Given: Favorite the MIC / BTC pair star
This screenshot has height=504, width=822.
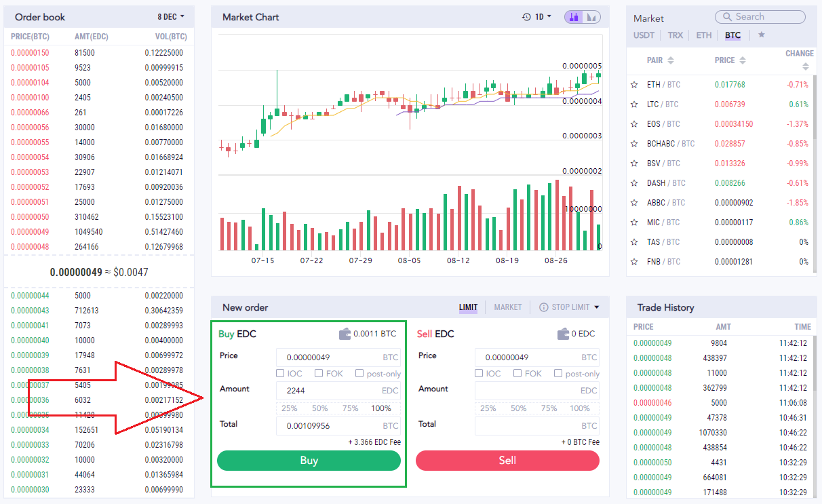Looking at the screenshot, I should (634, 222).
